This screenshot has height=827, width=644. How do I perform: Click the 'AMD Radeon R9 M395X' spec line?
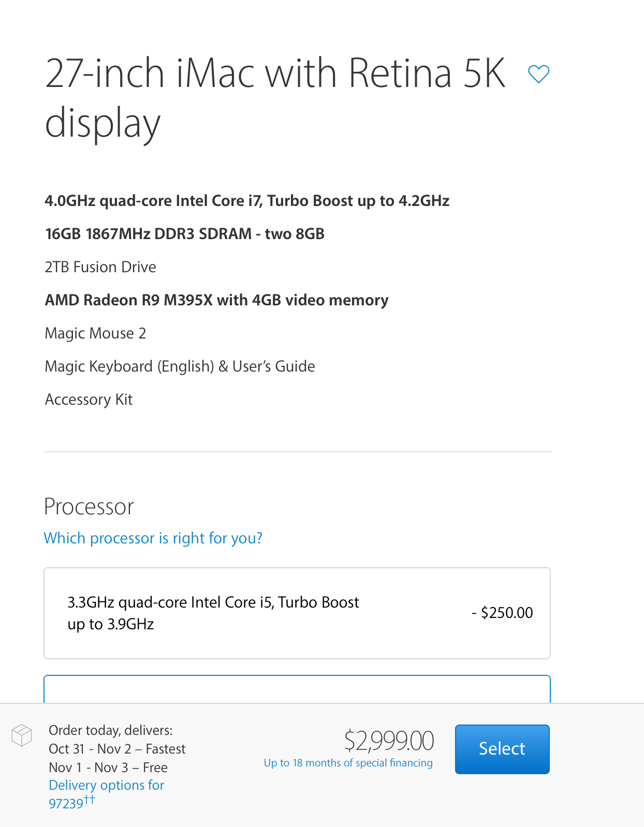pos(216,300)
